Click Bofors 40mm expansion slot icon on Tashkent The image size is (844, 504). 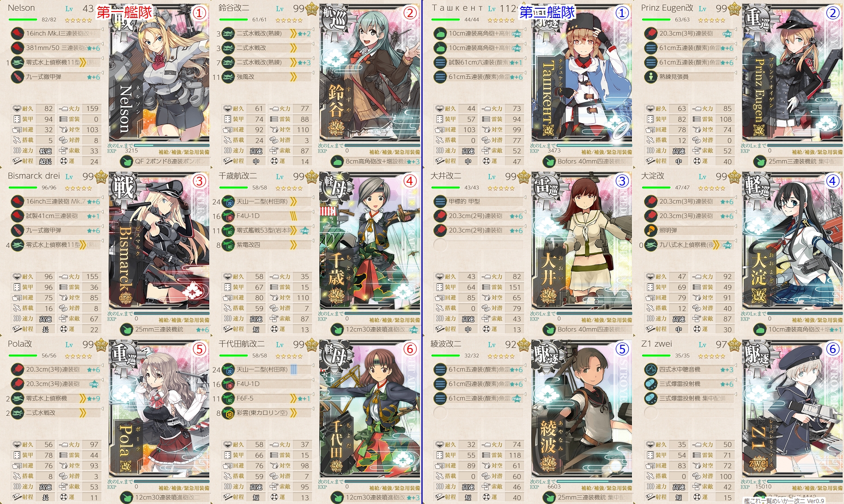(x=549, y=162)
